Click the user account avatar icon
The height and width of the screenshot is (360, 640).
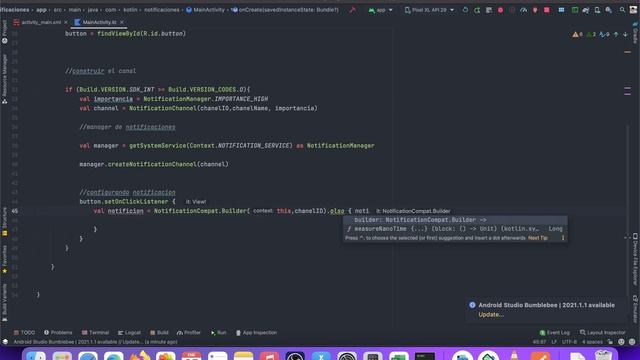click(633, 10)
